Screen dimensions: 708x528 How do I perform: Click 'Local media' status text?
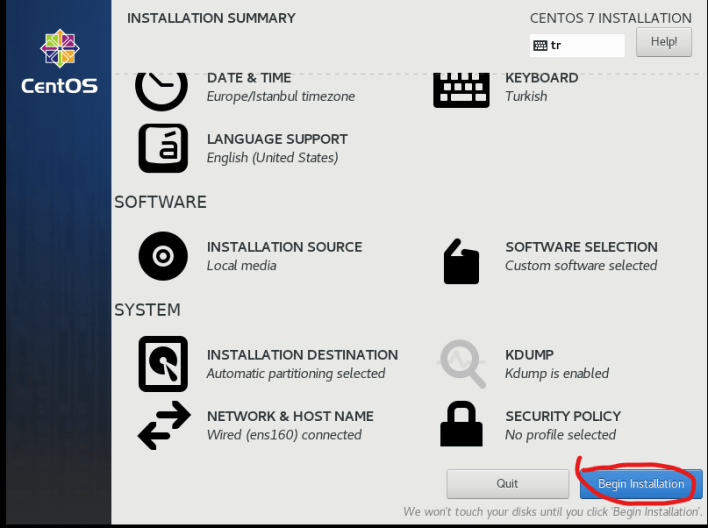(x=242, y=266)
